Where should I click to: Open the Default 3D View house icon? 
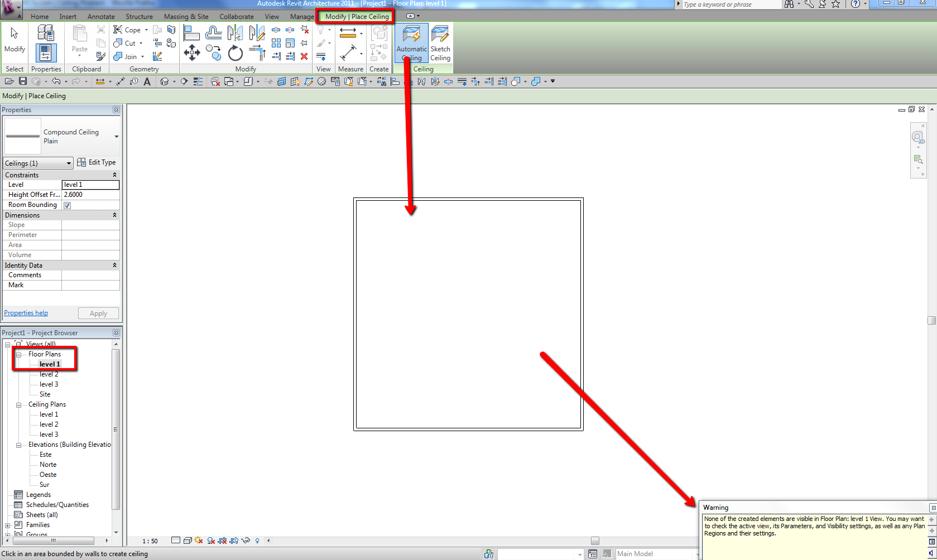pos(164,81)
